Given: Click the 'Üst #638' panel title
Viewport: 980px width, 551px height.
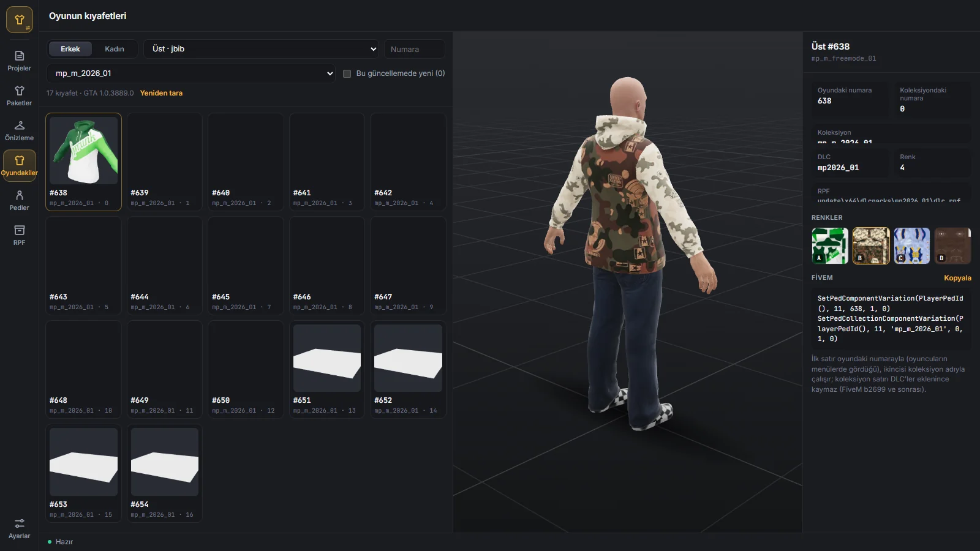Looking at the screenshot, I should pyautogui.click(x=831, y=47).
